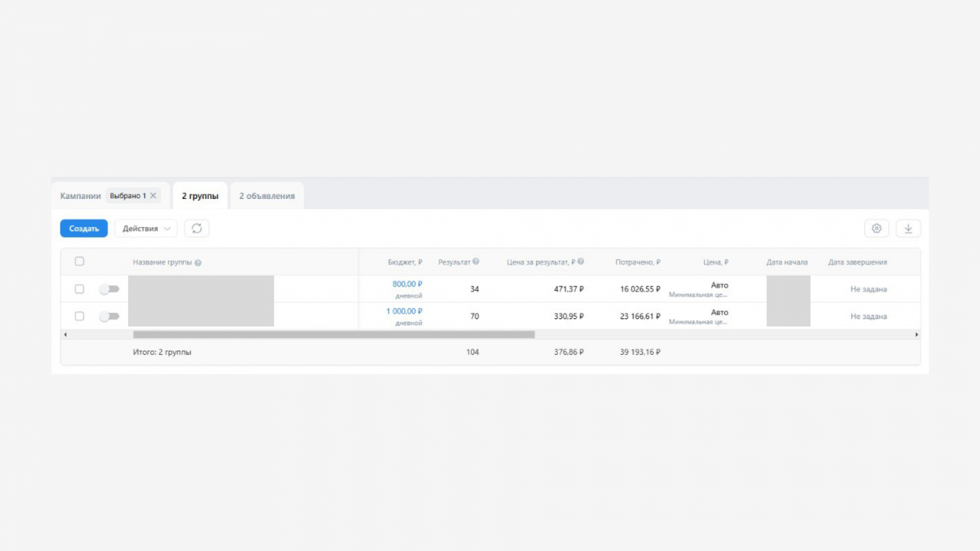Enable the group with 1 000,00 ₽ budget
The height and width of the screenshot is (551, 980).
(x=109, y=317)
